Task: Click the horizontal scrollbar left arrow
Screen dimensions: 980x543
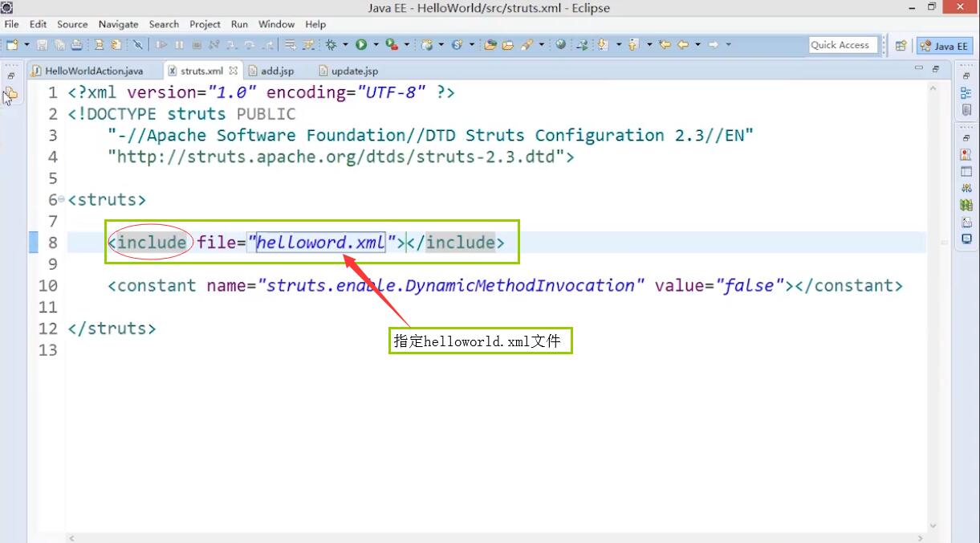Action: [71, 538]
